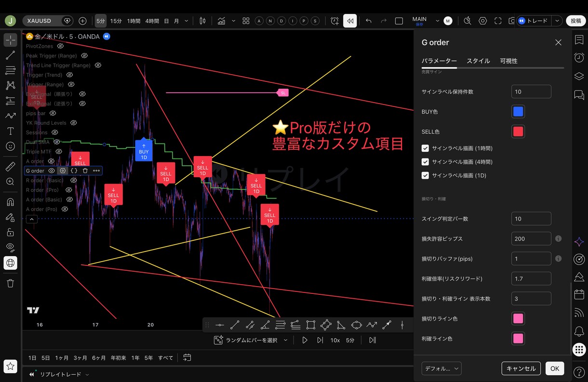Toggle magnet mode in left toolbar

pos(10,202)
